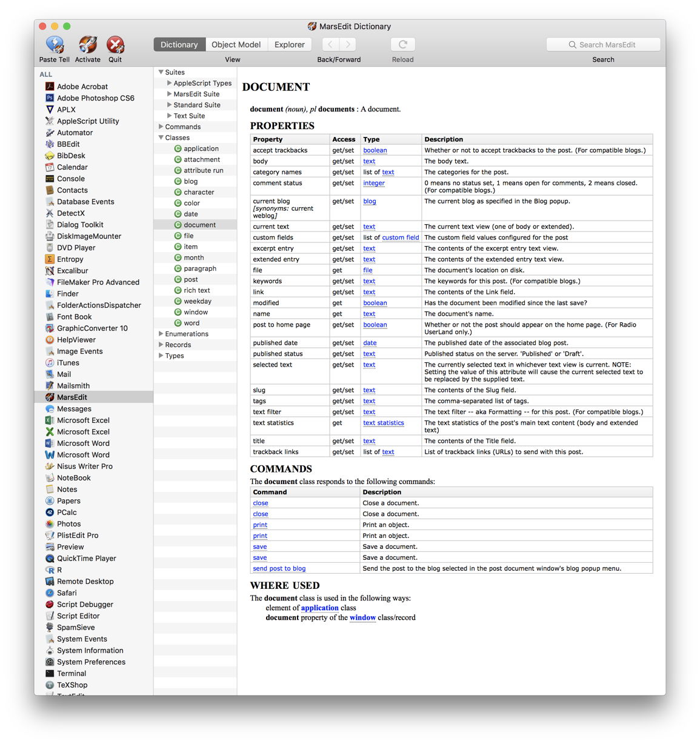Select Photos in the application sidebar

pos(69,523)
